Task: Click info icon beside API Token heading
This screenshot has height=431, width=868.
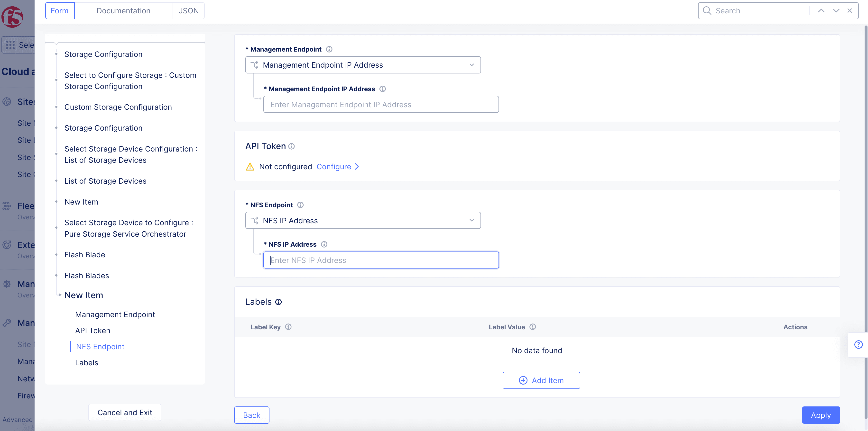Action: 291,146
